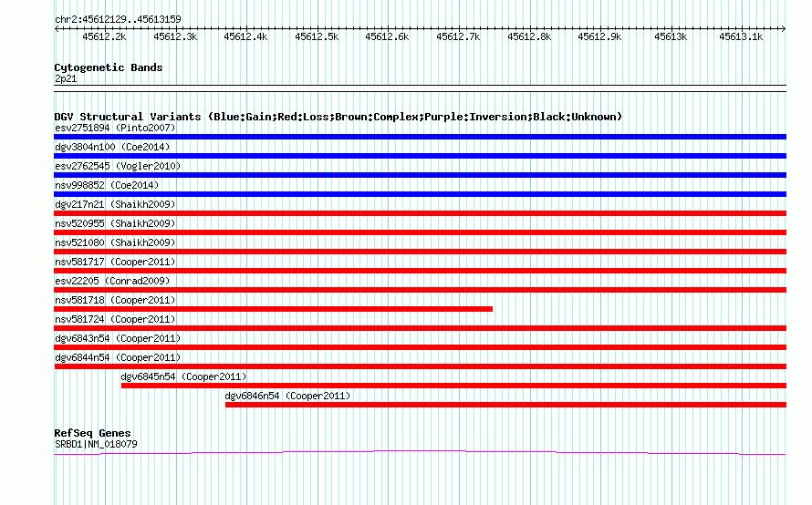Viewport: 812px width, 505px height.
Task: Click the dgv3804n100 (Coe2014) label
Action: [x=112, y=147]
